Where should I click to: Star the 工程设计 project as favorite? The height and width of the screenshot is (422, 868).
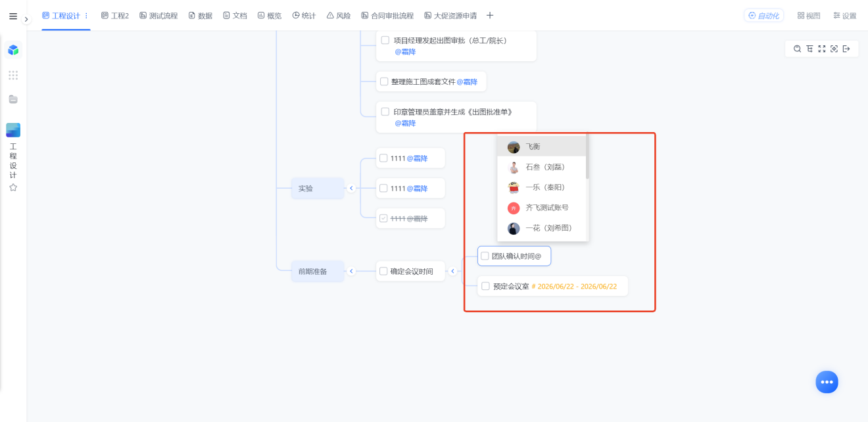[x=13, y=187]
